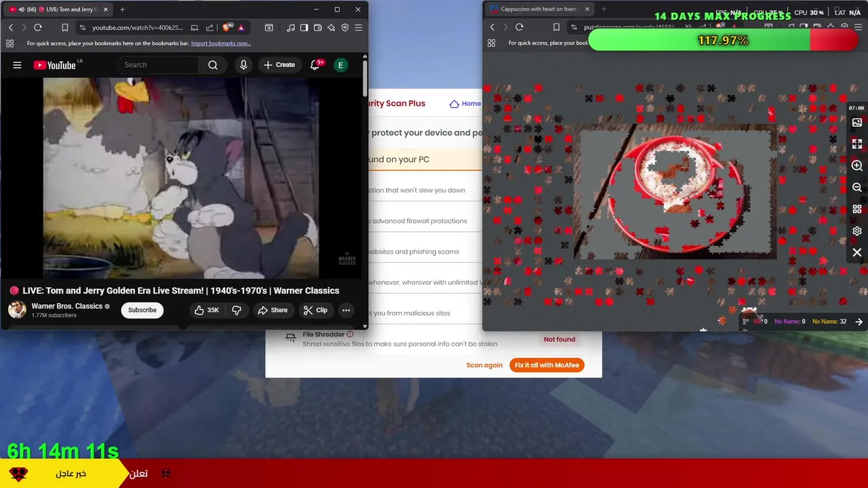Open the apps grid on the bookmarks bar

click(x=9, y=43)
